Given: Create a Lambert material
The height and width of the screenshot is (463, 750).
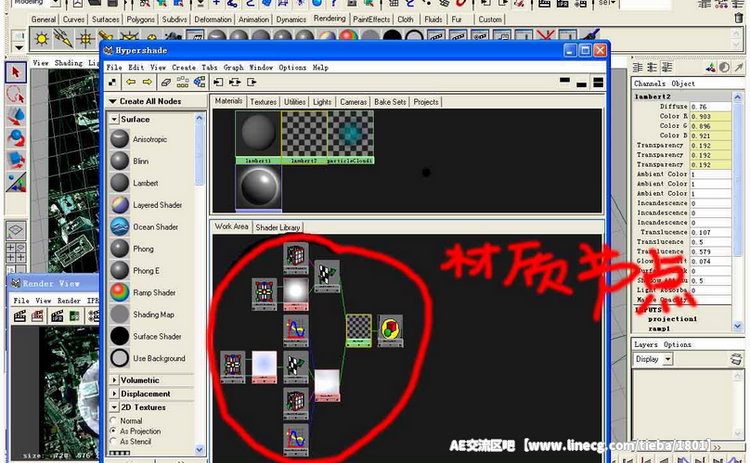Looking at the screenshot, I should 145,183.
